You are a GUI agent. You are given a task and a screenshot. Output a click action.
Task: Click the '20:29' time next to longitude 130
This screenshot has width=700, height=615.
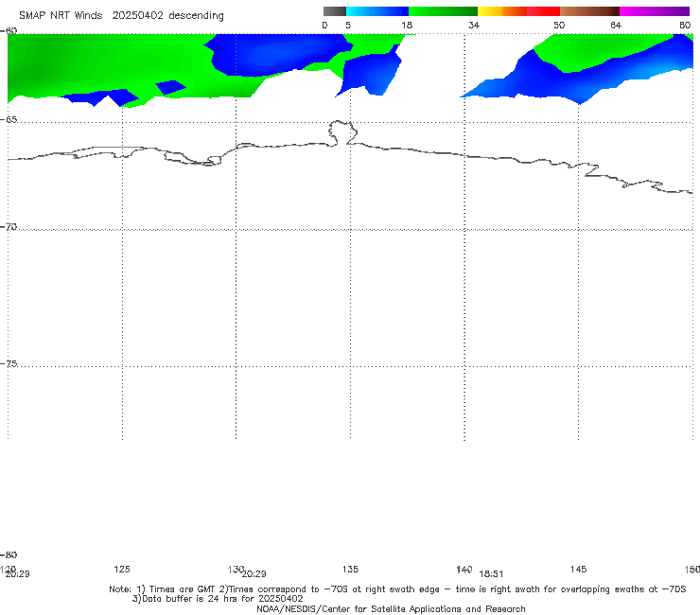[x=254, y=574]
